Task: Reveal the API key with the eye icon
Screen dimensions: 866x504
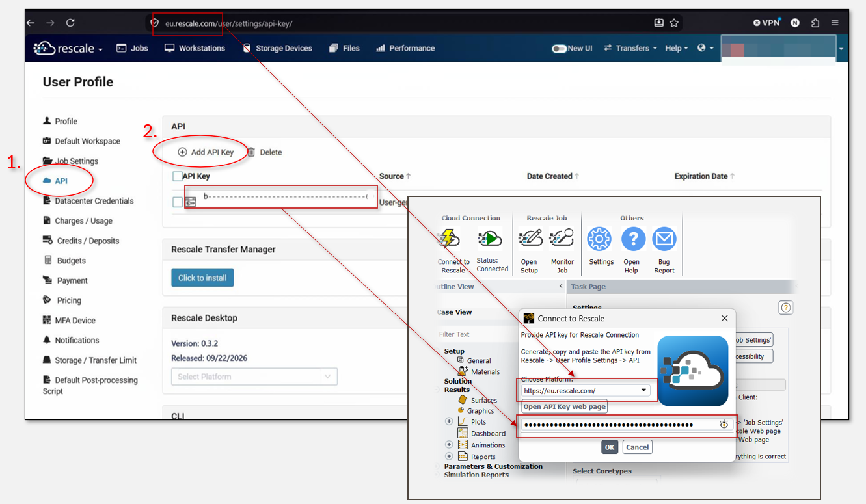Action: tap(724, 425)
